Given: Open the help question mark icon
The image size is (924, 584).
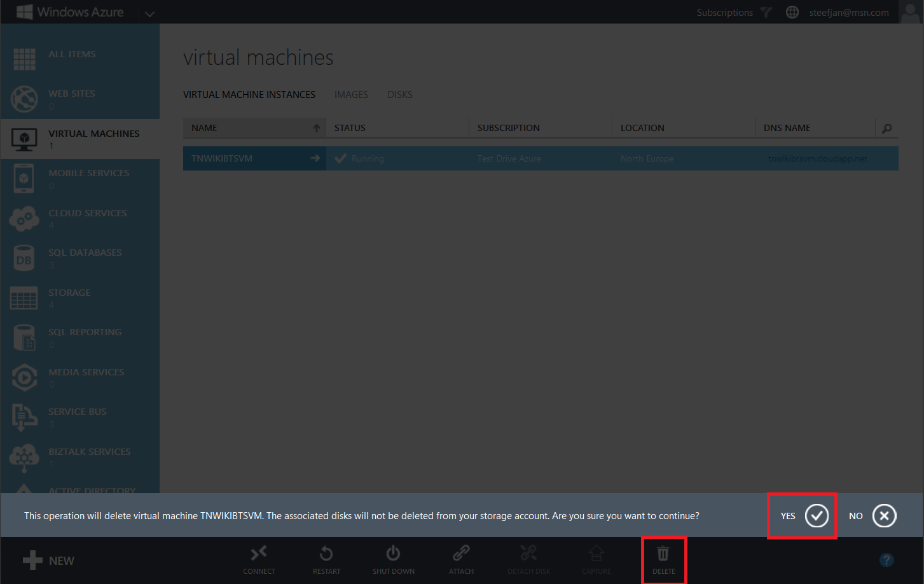Looking at the screenshot, I should [x=886, y=560].
